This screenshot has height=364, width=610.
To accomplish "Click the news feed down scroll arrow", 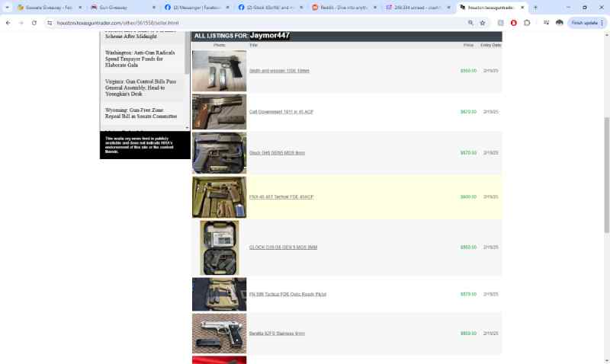I will [x=187, y=128].
